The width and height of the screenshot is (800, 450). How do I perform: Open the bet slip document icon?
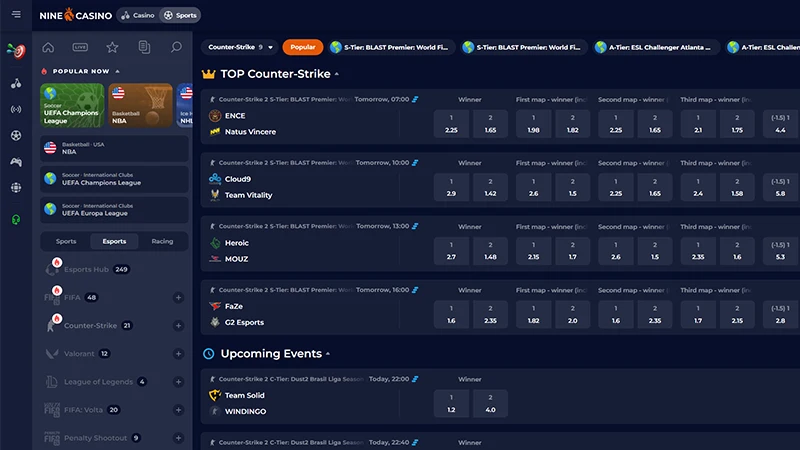144,47
